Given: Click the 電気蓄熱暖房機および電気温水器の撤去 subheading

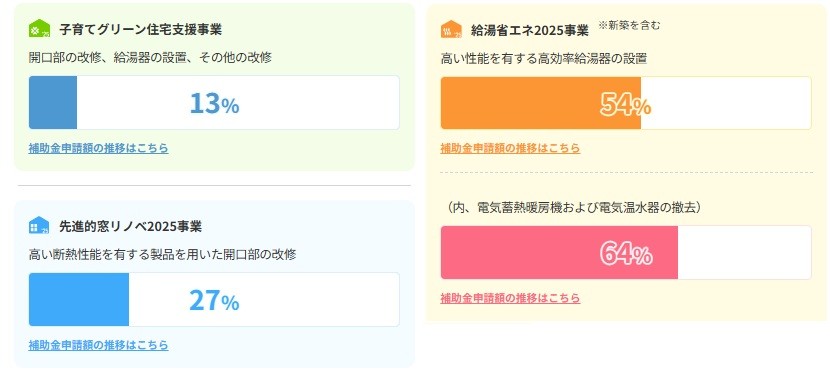Looking at the screenshot, I should 574,207.
